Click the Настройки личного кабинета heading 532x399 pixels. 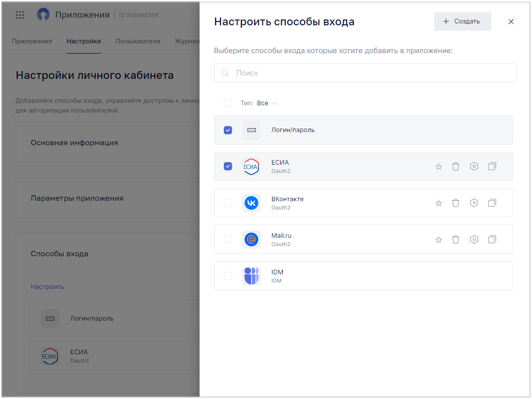[x=94, y=75]
